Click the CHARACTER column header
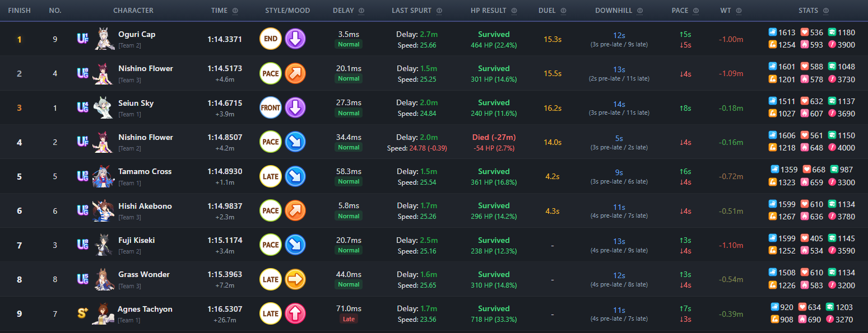 pos(133,11)
